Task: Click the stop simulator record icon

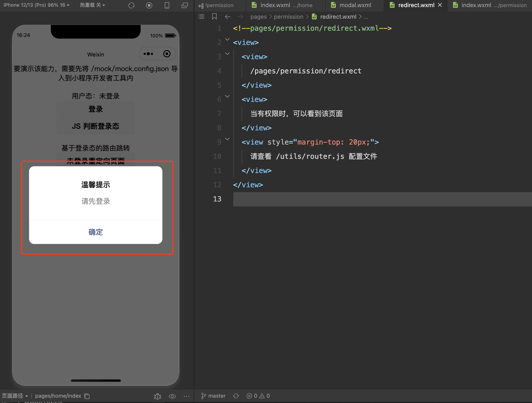Action: [x=149, y=5]
